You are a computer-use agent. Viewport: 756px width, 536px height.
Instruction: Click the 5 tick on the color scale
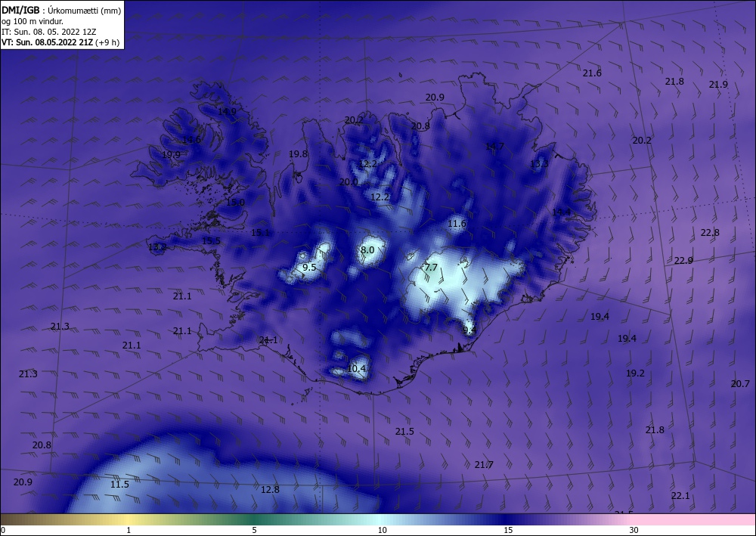pyautogui.click(x=254, y=531)
